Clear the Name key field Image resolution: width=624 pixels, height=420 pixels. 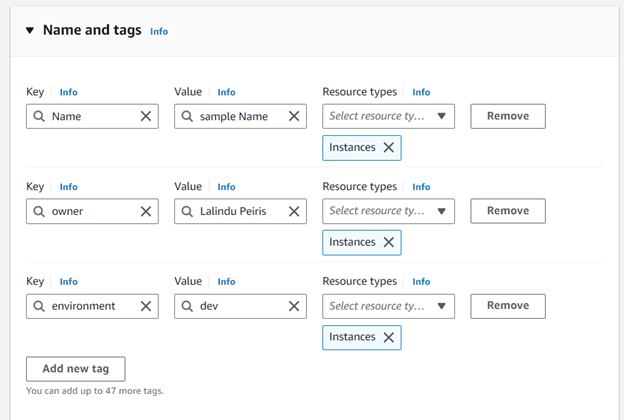146,116
